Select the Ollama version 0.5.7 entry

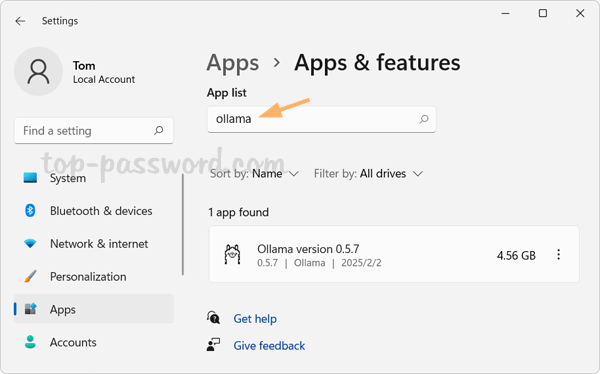394,255
